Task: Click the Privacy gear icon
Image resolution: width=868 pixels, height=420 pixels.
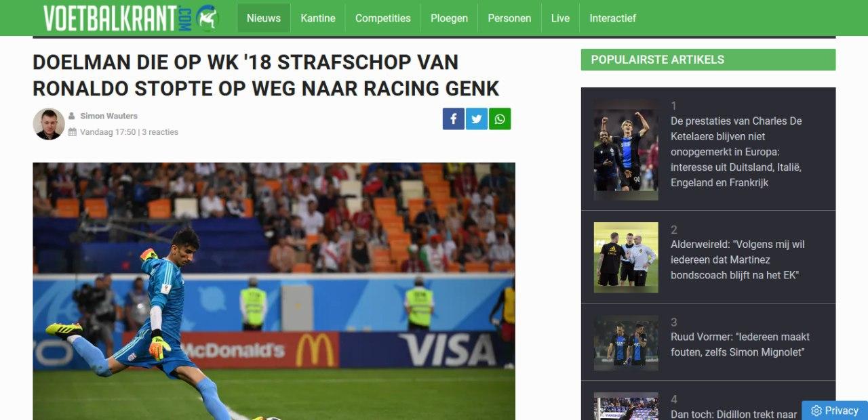Action: [x=816, y=411]
